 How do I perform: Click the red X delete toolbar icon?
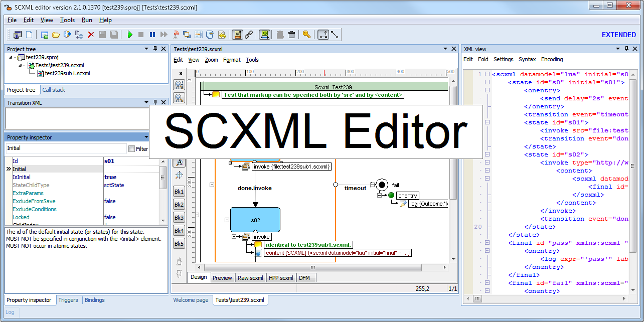point(91,34)
